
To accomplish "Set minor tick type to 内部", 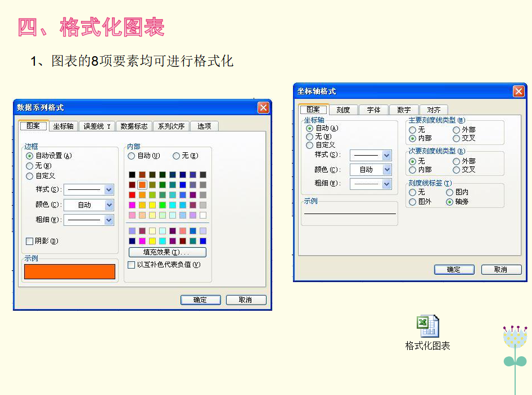I will click(413, 170).
